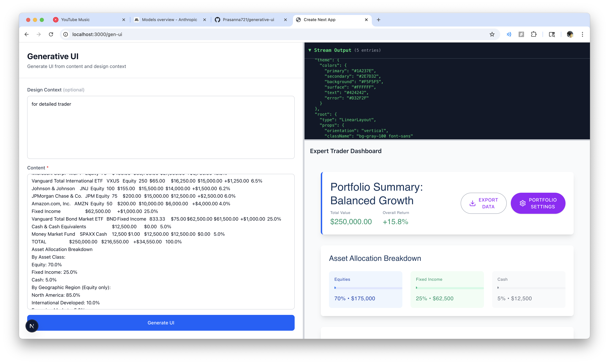The height and width of the screenshot is (364, 609).
Task: Open the Extensions puzzle icon
Action: [x=534, y=34]
